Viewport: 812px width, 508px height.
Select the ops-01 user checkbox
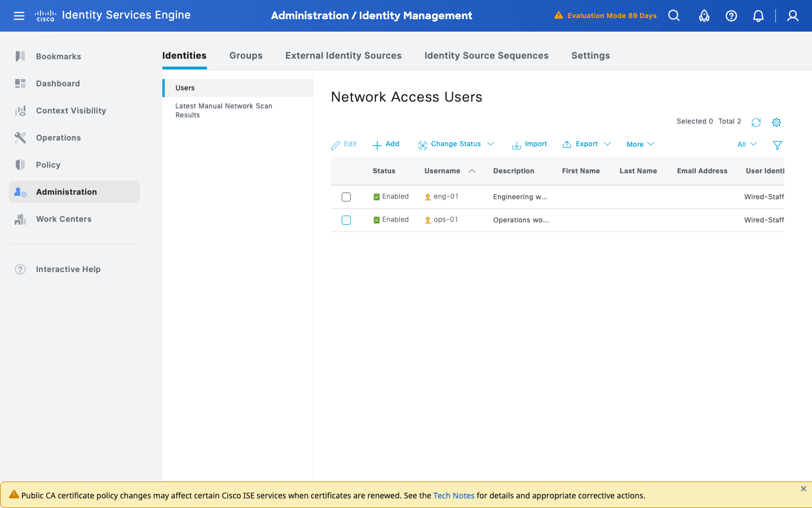[346, 220]
